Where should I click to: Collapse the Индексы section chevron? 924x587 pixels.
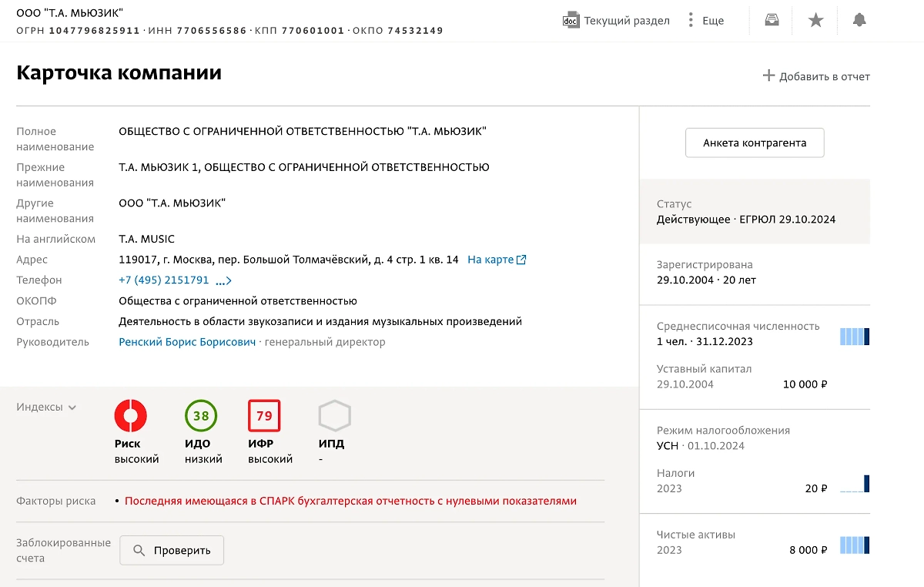pos(71,408)
